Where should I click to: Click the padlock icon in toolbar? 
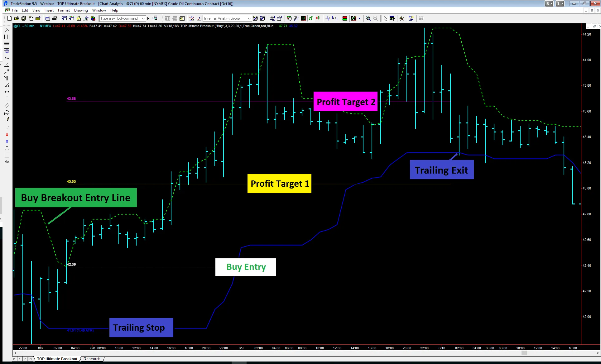[x=79, y=18]
